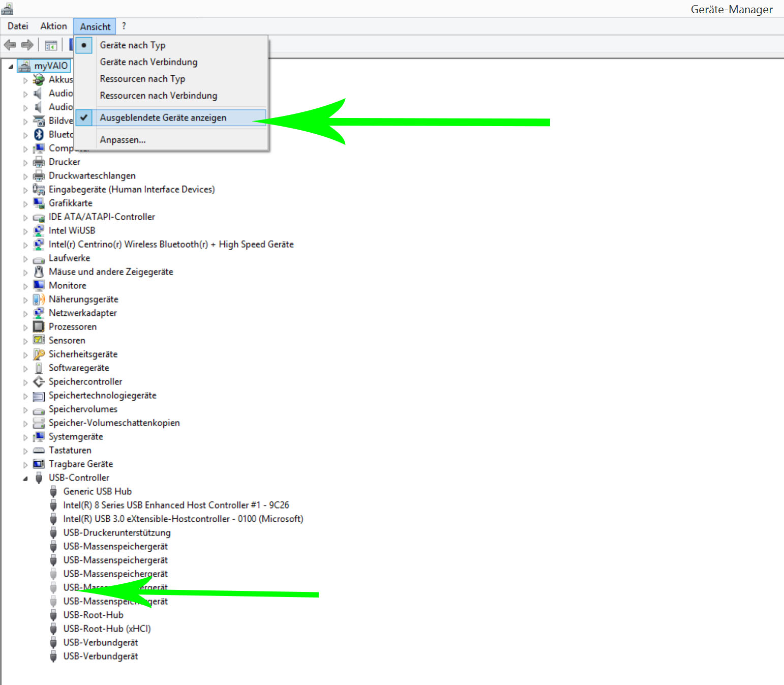Expand the Netzwerkadapter category
Image resolution: width=784 pixels, height=685 pixels.
click(x=25, y=313)
